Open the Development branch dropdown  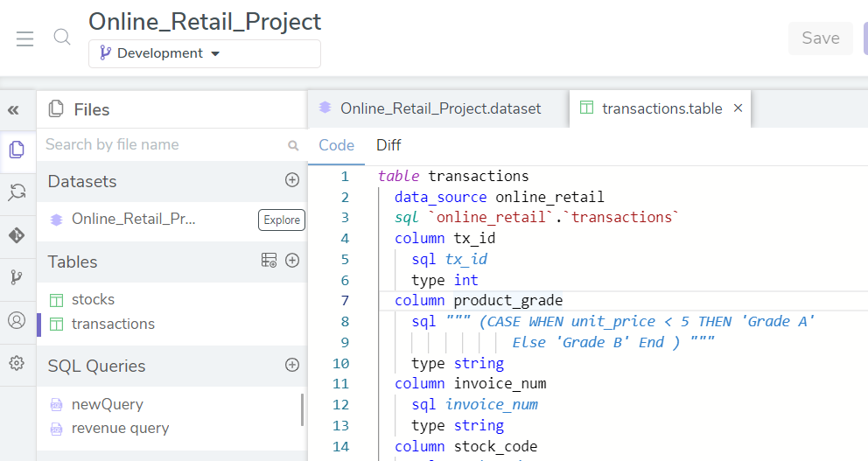pos(204,53)
